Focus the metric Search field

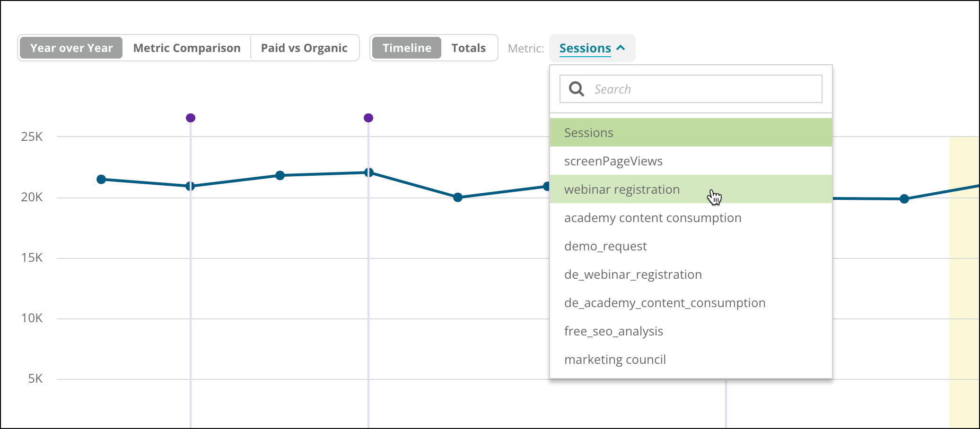pos(691,89)
